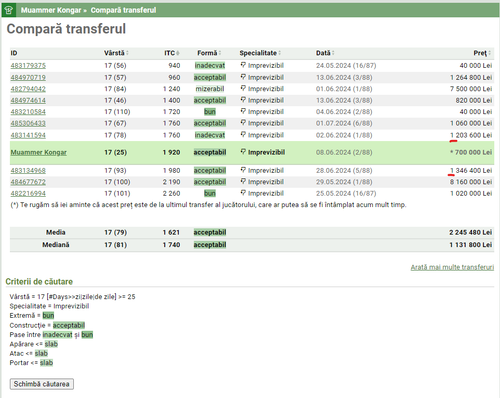
Task: Click age 17 (110) cell
Action: [117, 112]
